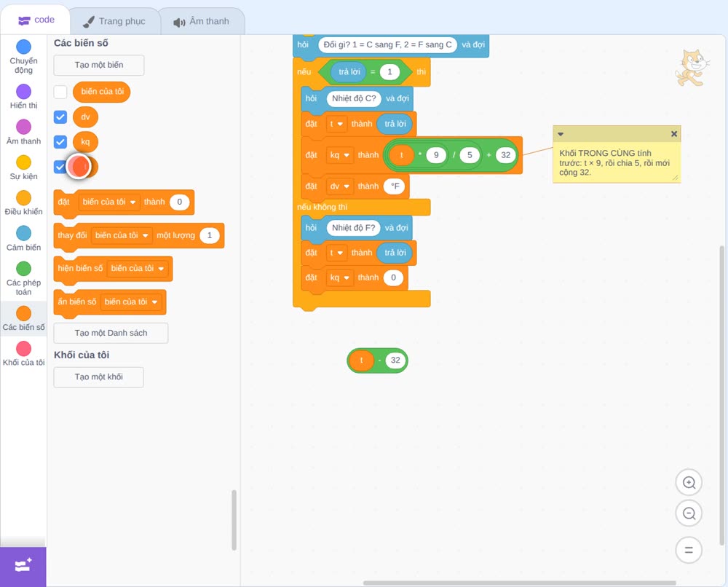Select the Hiển thị category circle
Viewport: 728px width, 587px height.
coord(23,92)
